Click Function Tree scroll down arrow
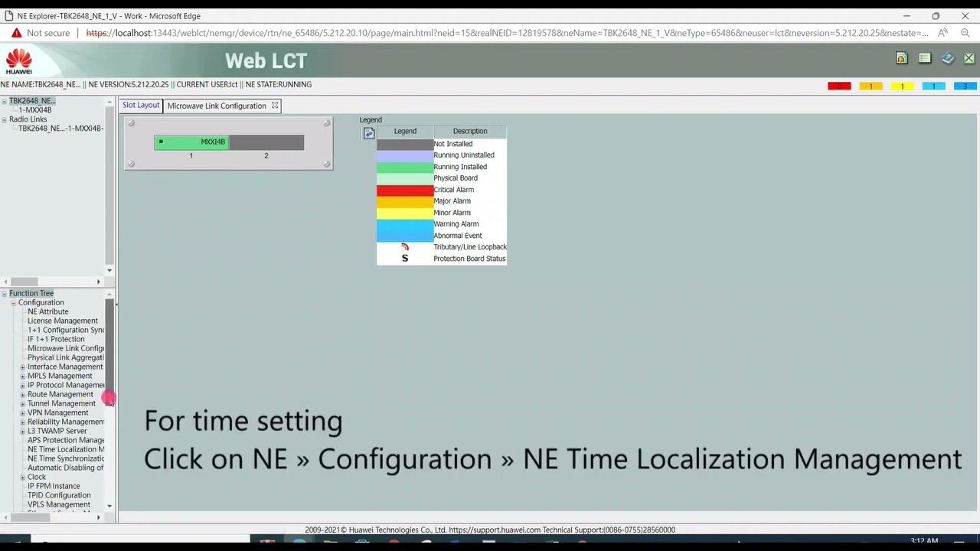Image resolution: width=980 pixels, height=551 pixels. [x=109, y=506]
